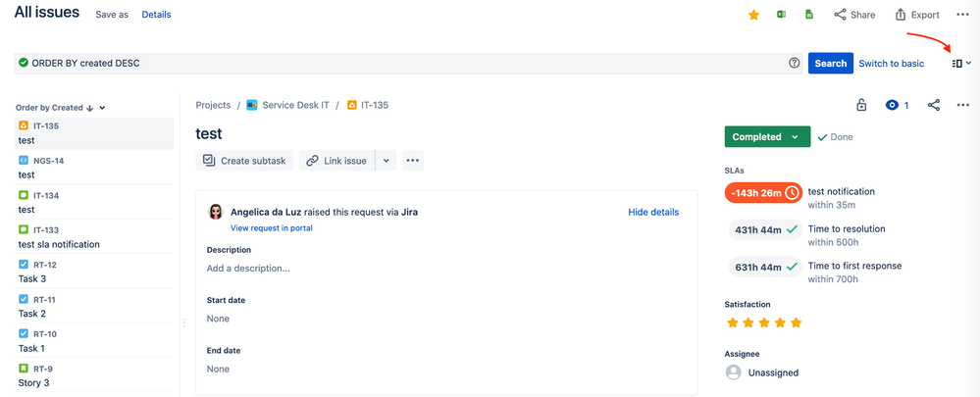
Task: Open the Google Sheets export icon
Action: pos(808,15)
